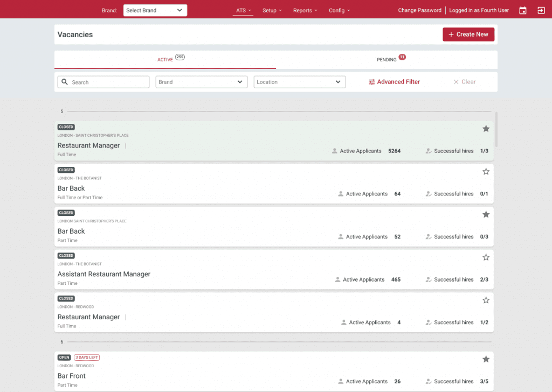Viewport: 552px width, 392px height.
Task: Open the Select Brand dropdown in header
Action: pyautogui.click(x=155, y=10)
